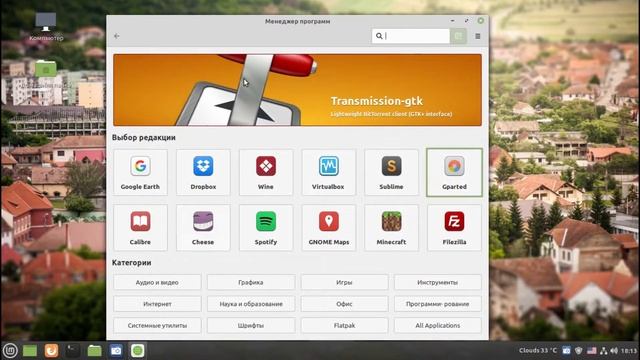The width and height of the screenshot is (640, 360).
Task: Click the US flag keyboard layout indicator
Action: (x=591, y=351)
